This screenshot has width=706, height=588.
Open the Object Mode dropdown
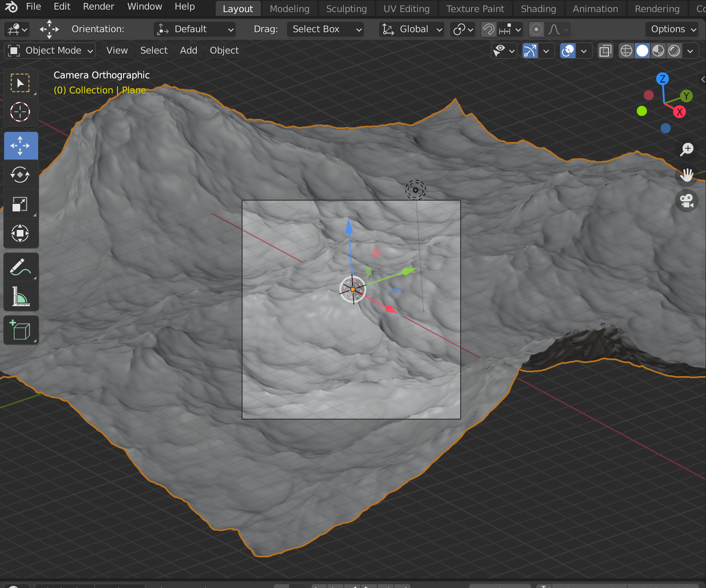[50, 51]
